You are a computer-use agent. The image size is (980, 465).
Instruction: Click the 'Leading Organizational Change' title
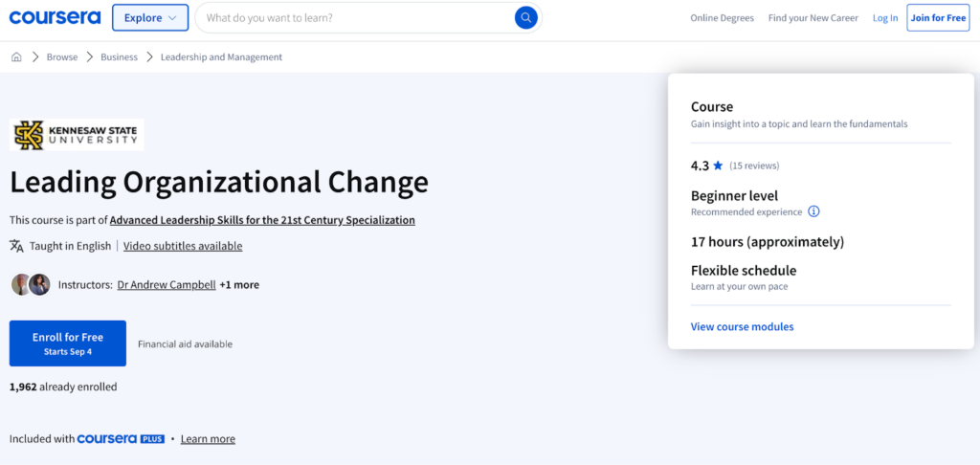219,182
